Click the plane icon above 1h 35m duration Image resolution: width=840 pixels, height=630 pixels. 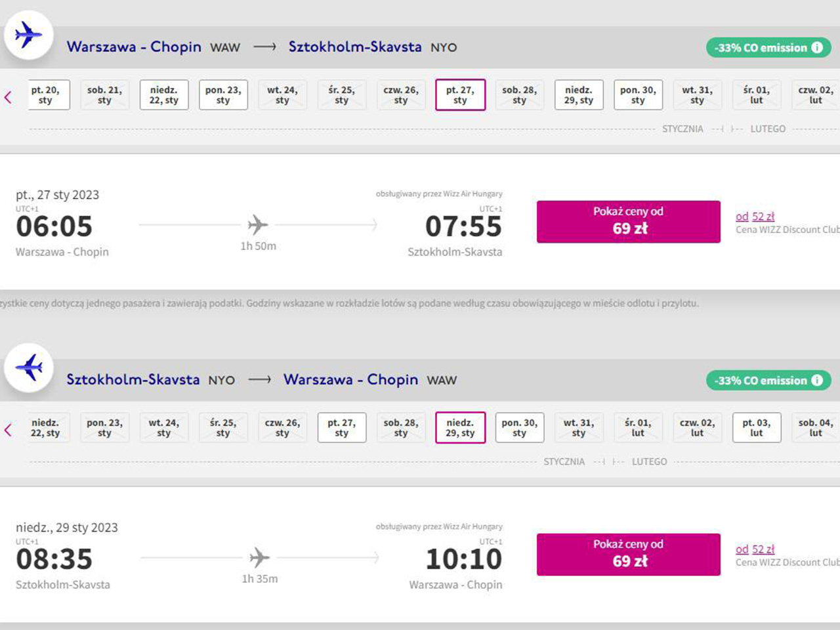(x=259, y=558)
